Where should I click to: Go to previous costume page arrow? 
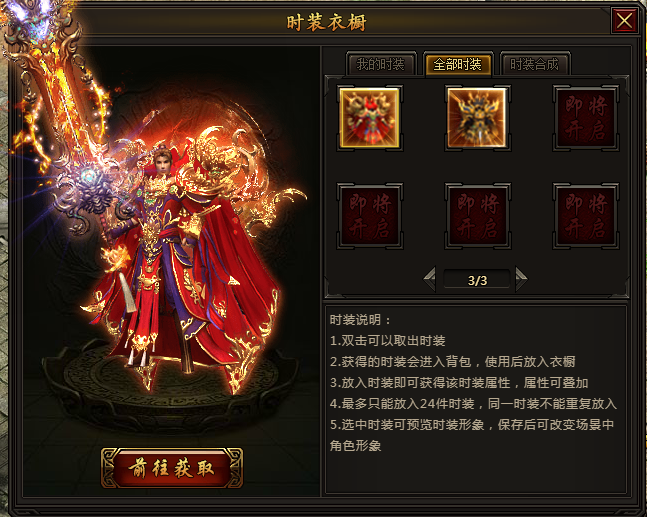coord(430,280)
